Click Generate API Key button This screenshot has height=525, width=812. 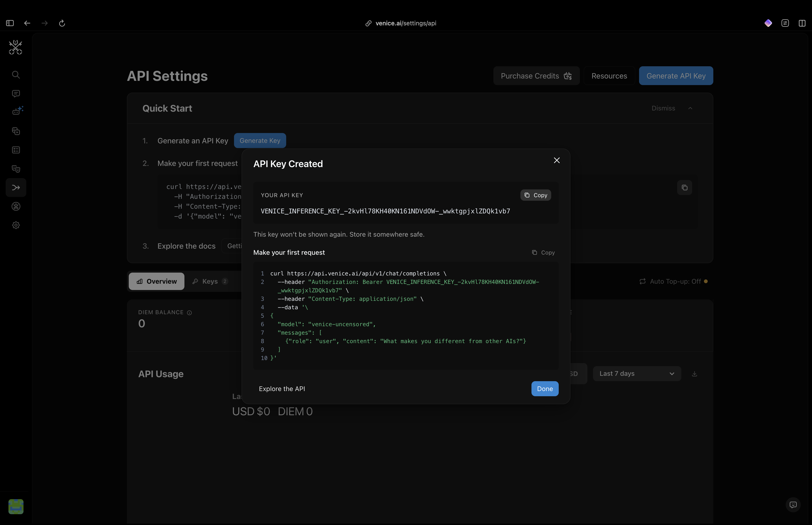click(x=676, y=76)
